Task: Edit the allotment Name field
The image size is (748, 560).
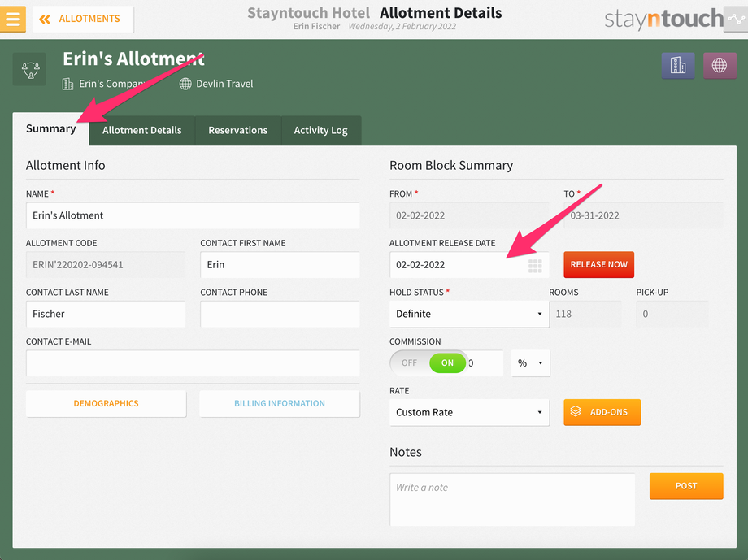Action: click(x=193, y=215)
